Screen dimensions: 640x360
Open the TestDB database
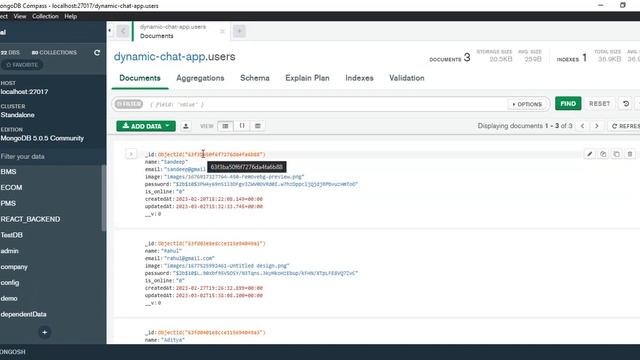coord(11,235)
